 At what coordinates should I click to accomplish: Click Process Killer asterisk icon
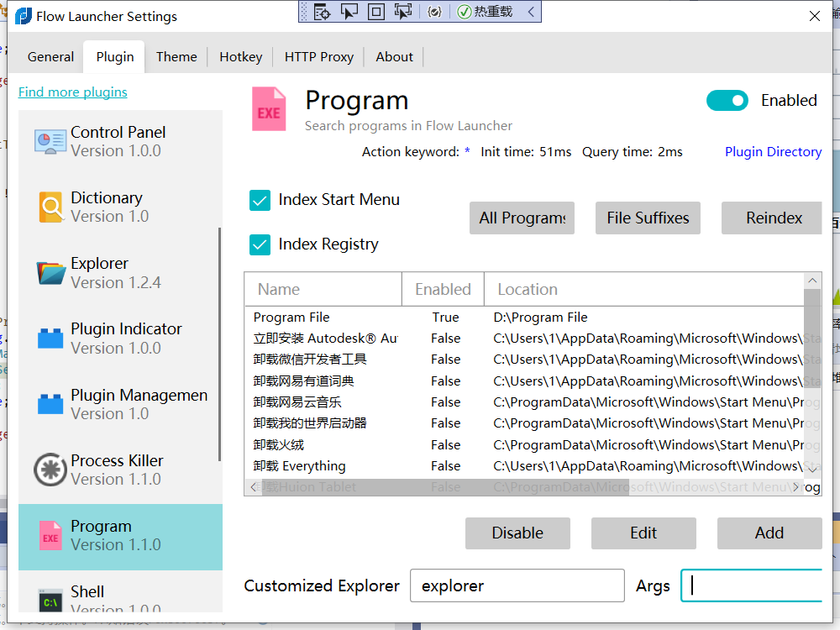pos(50,470)
